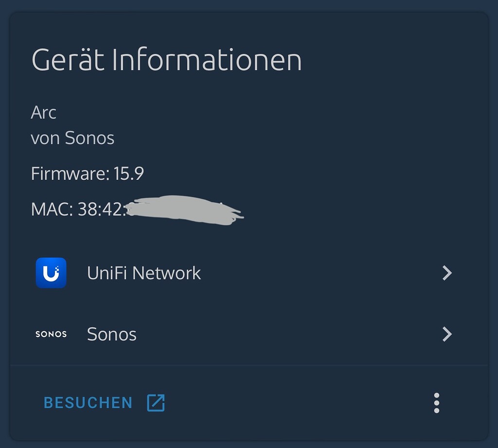This screenshot has width=498, height=448.
Task: Select the vertical ellipsis options icon
Action: (x=437, y=402)
